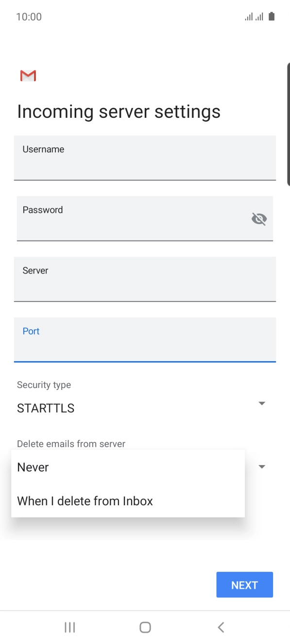The height and width of the screenshot is (644, 290).
Task: Expand the Delete emails from server dropdown
Action: point(261,466)
